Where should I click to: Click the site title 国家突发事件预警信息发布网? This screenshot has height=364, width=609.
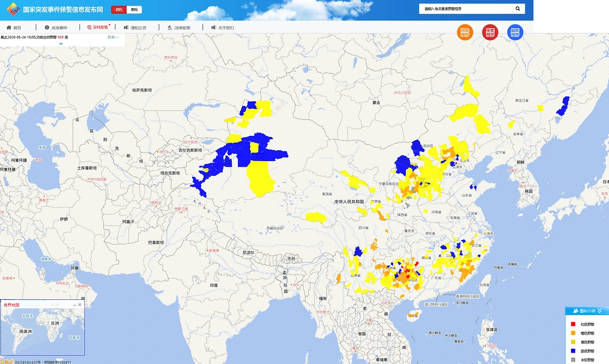click(x=63, y=10)
